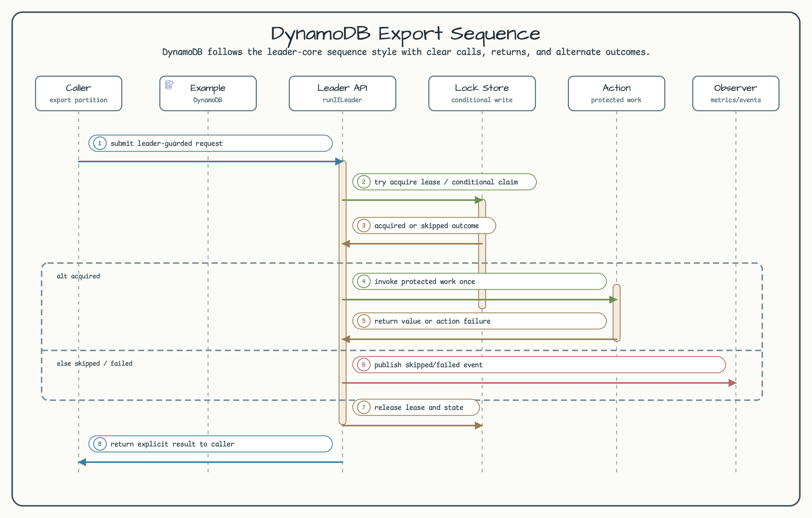
Task: Select 'return value or action failure' label
Action: point(432,321)
